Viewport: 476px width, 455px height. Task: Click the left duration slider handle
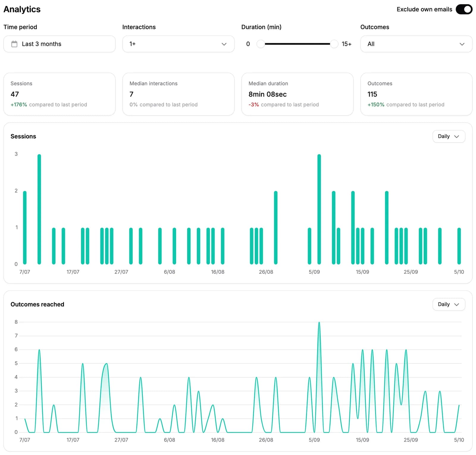click(x=261, y=44)
